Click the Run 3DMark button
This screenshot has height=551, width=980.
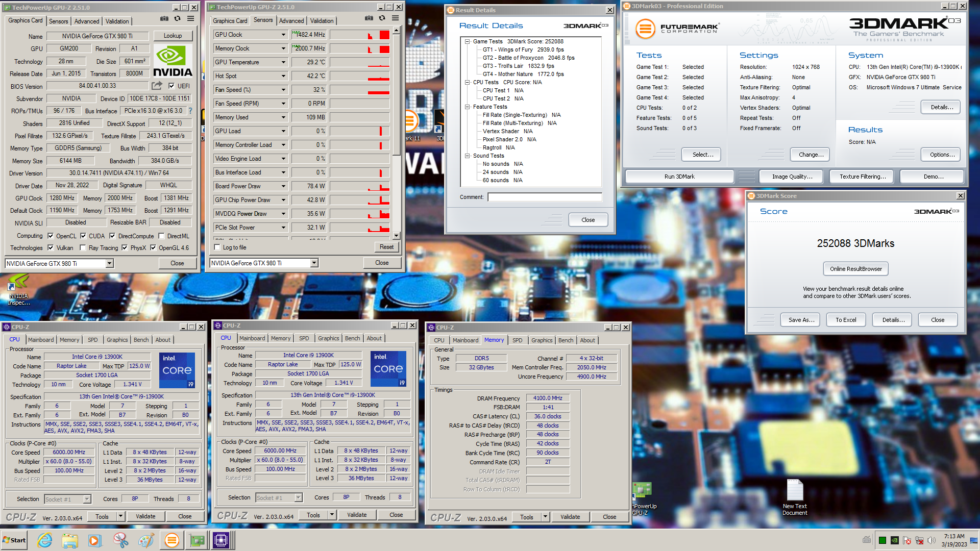(x=679, y=177)
